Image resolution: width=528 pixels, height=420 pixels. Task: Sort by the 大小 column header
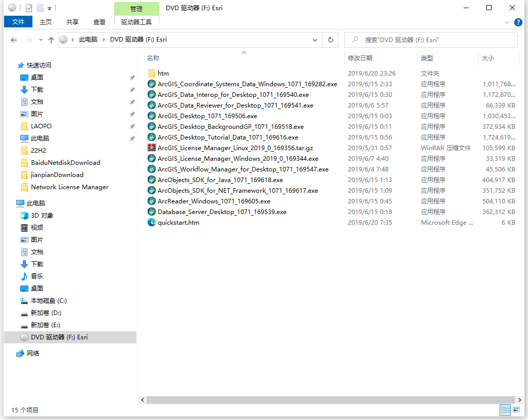coord(487,58)
